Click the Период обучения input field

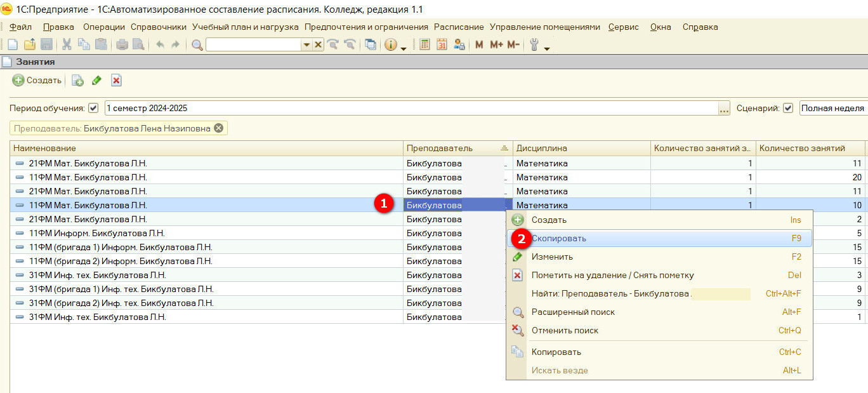pyautogui.click(x=411, y=109)
